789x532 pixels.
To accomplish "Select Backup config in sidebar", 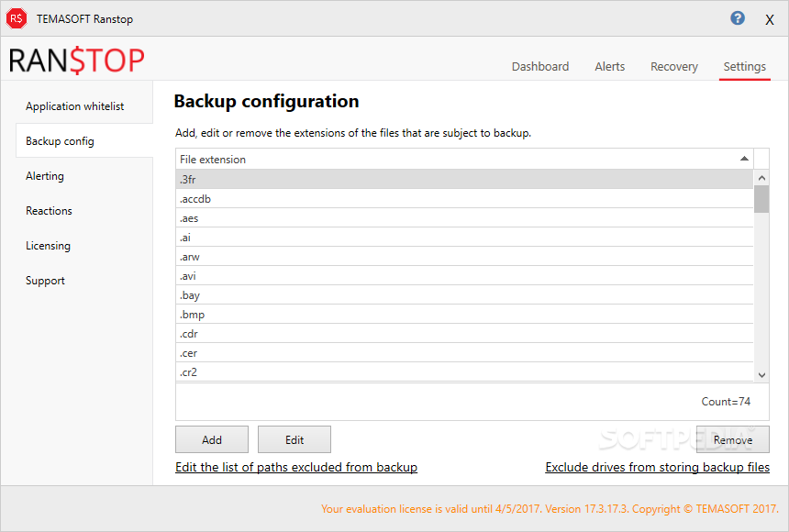I will coord(84,141).
